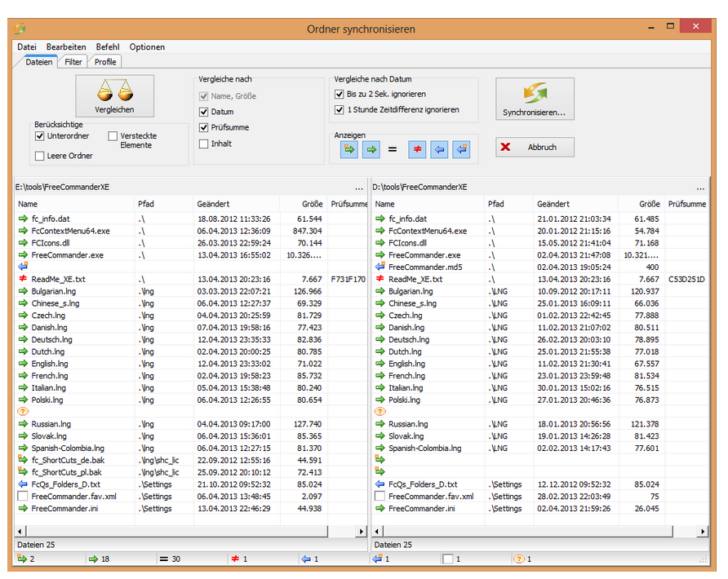Click the right pane scroll-right arrow

click(x=703, y=531)
